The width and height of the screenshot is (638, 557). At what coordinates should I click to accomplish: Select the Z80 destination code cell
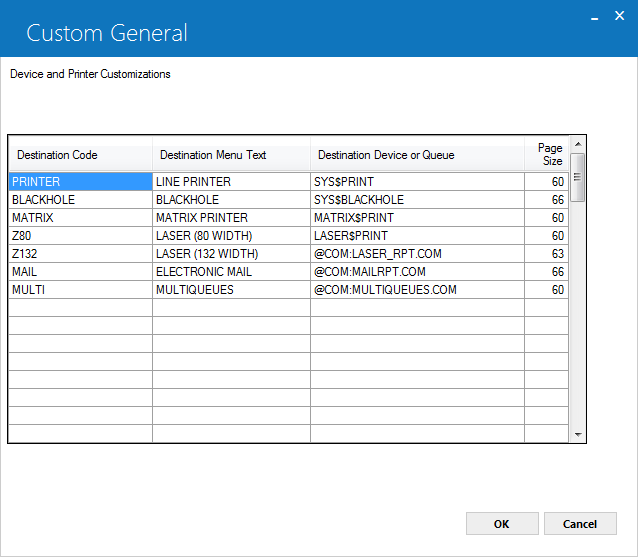pos(81,236)
